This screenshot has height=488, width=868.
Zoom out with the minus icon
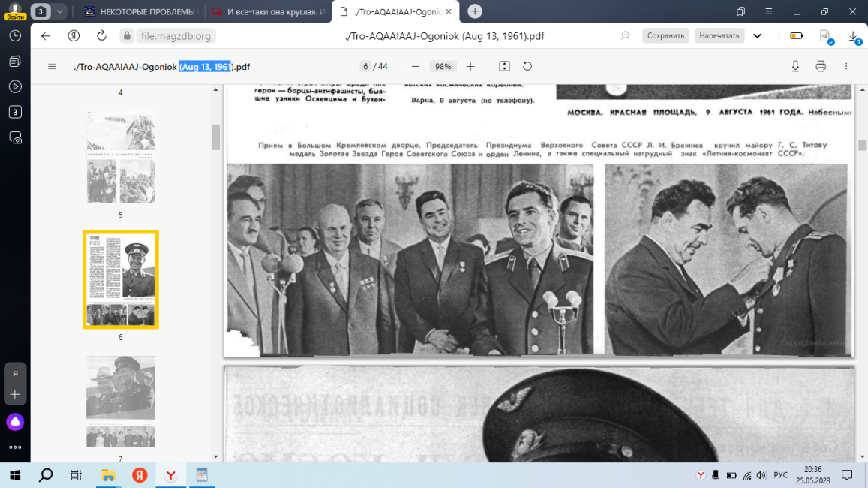416,66
